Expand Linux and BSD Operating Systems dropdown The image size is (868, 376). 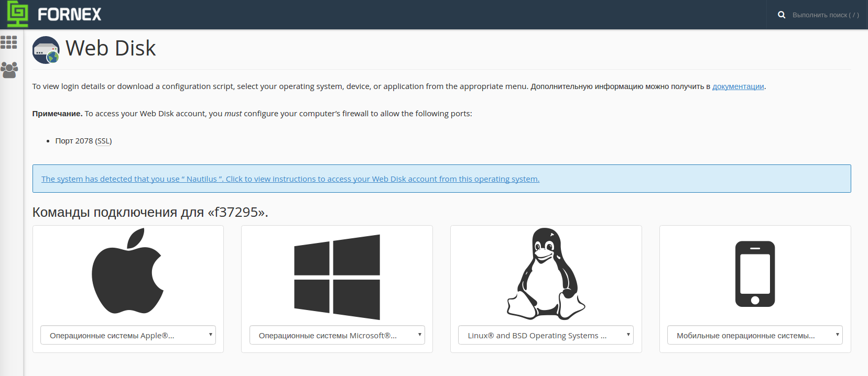point(546,335)
